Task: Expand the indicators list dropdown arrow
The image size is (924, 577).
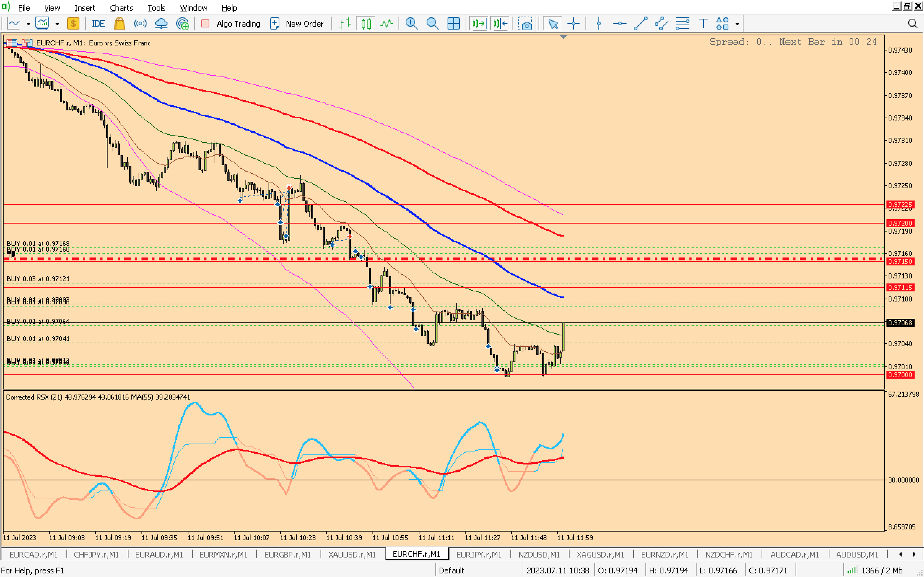Action: (x=57, y=24)
